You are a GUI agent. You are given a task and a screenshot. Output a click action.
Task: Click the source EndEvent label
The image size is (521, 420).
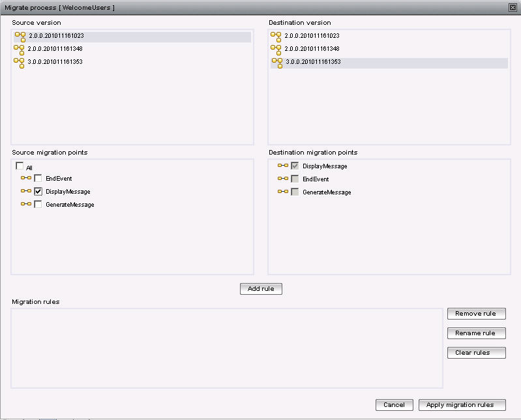[59, 179]
